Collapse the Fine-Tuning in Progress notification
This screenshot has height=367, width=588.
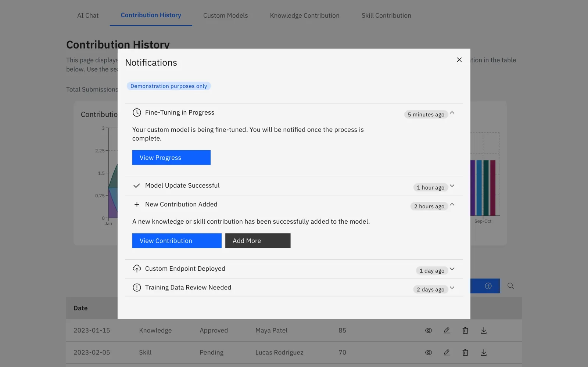point(452,113)
